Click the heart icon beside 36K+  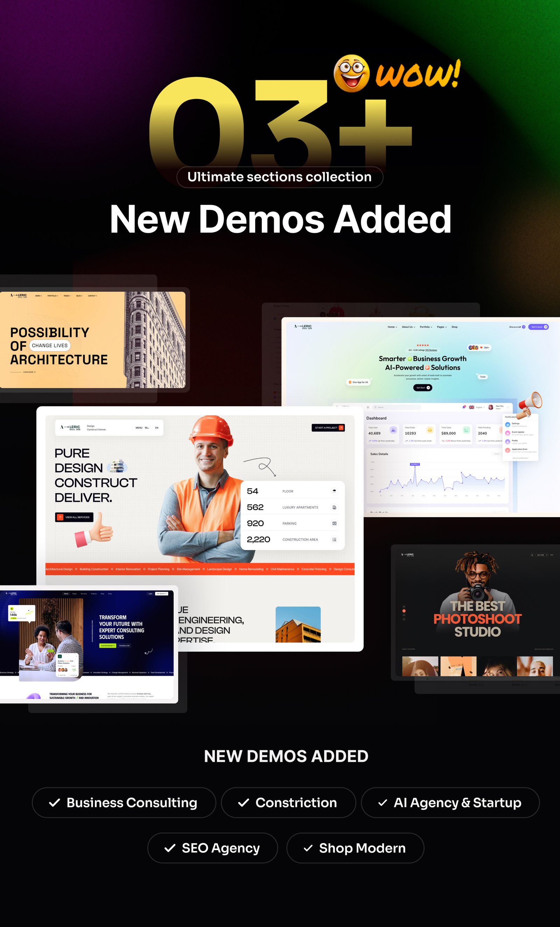(x=481, y=347)
